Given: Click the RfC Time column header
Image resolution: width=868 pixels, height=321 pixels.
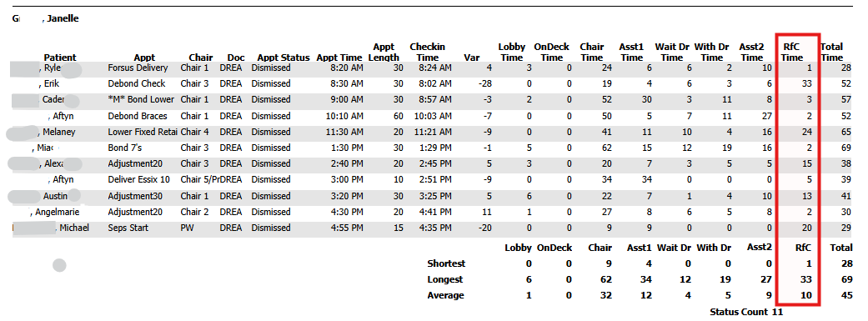Looking at the screenshot, I should click(798, 52).
